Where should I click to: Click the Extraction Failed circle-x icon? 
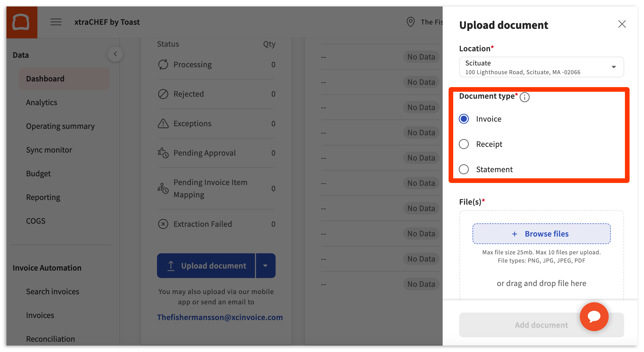click(163, 224)
